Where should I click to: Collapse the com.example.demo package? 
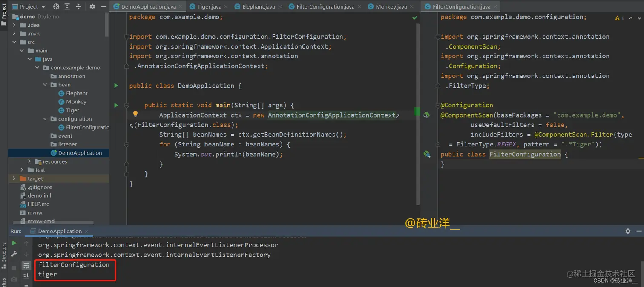37,68
